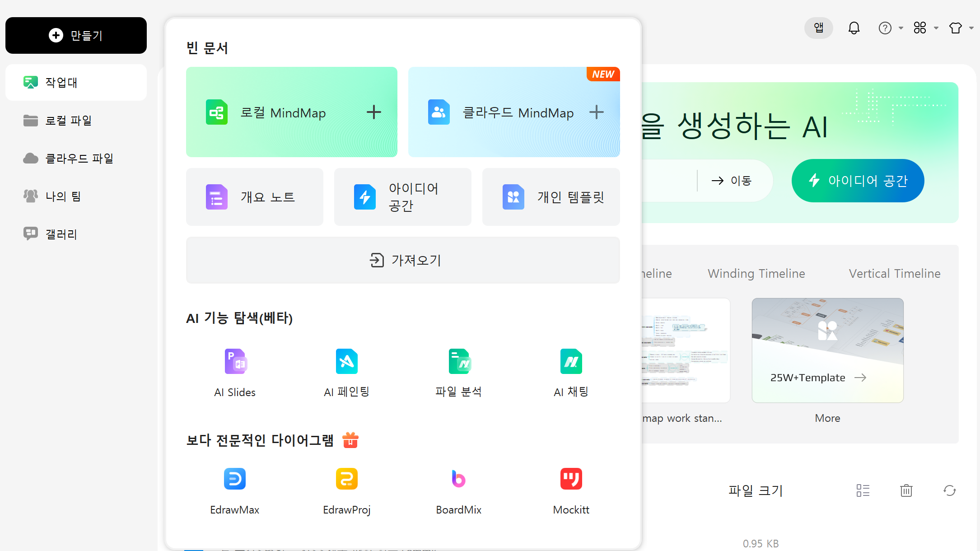Create a 클라우드 MindMap document
The width and height of the screenshot is (980, 551).
coord(514,112)
